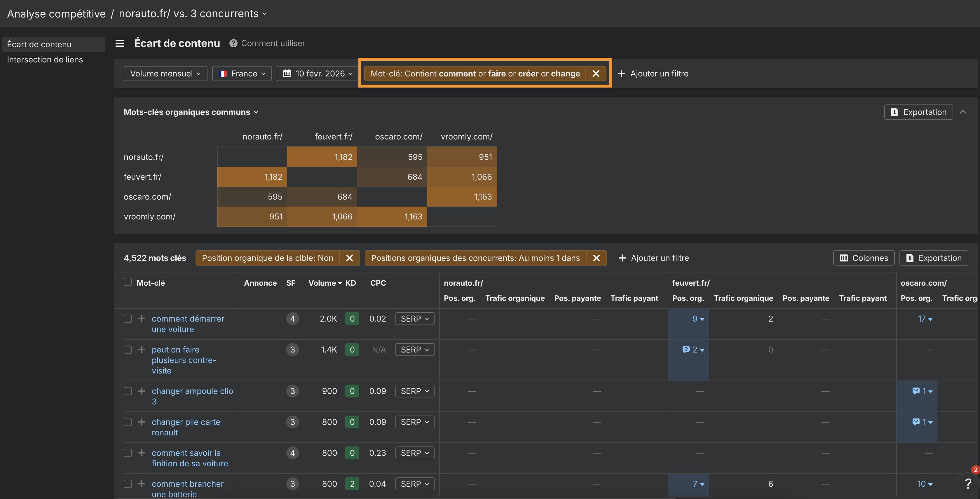Remove the Mot-clé contains filter with its X
Screen dimensions: 980x499
596,74
